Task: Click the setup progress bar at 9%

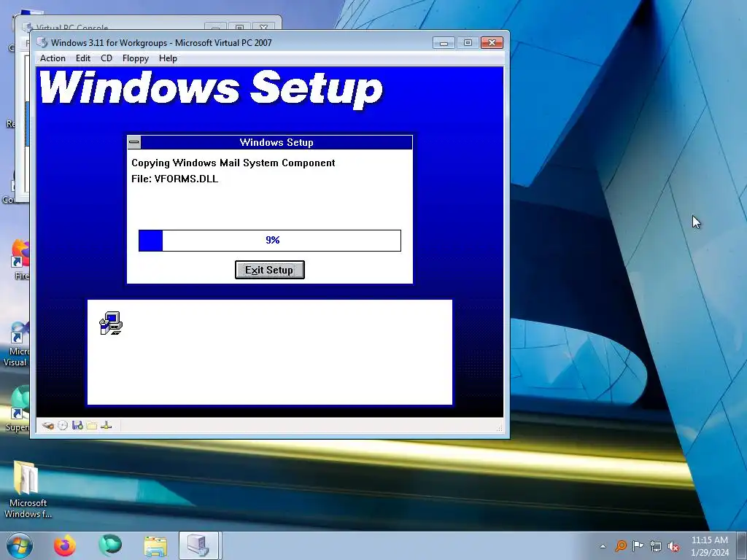Action: pos(270,241)
